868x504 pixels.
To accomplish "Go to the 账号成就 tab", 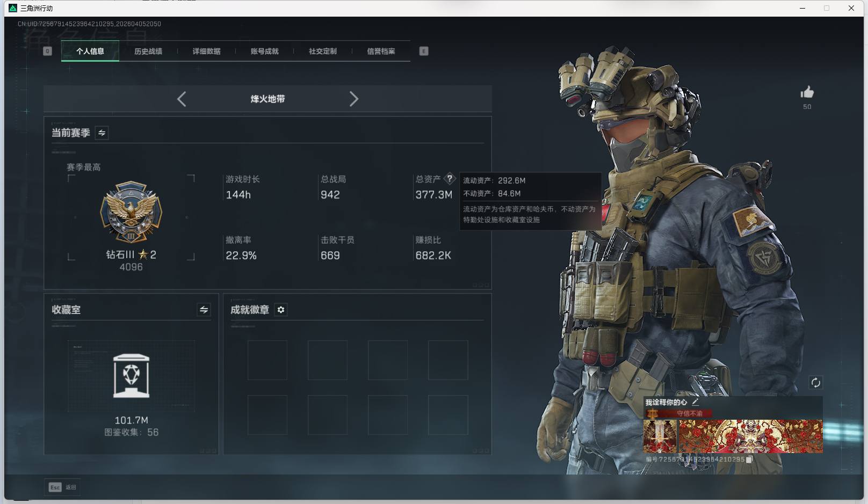I will point(265,51).
